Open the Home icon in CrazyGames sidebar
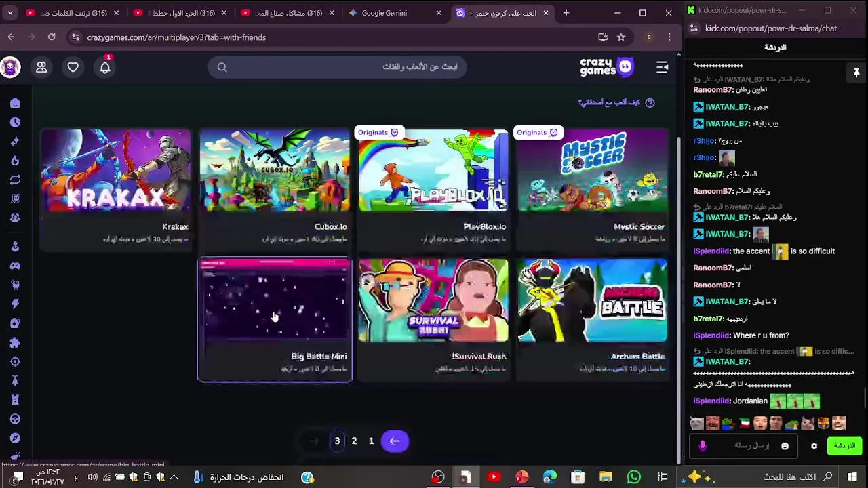868x488 pixels. pos(15,103)
